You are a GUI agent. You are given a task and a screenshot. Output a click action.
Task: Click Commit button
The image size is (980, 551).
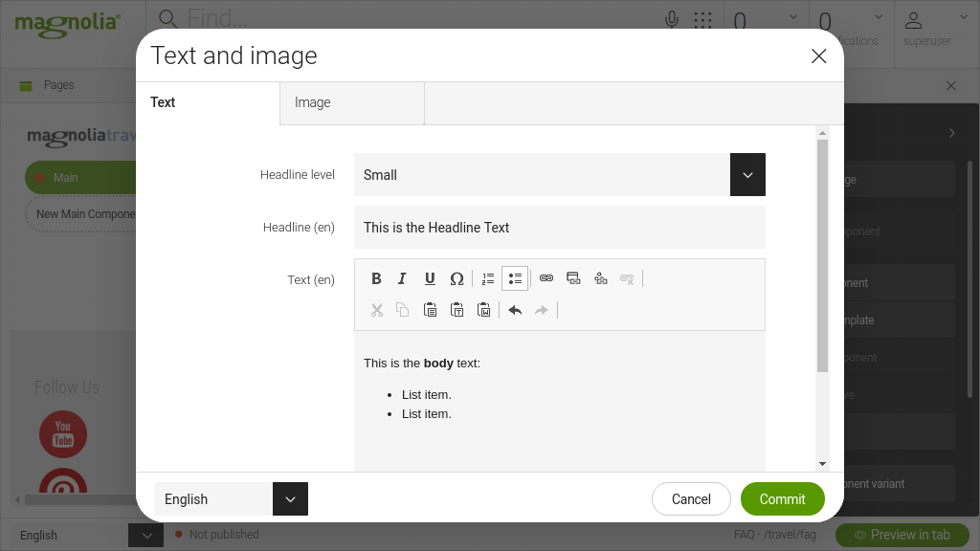pyautogui.click(x=783, y=499)
